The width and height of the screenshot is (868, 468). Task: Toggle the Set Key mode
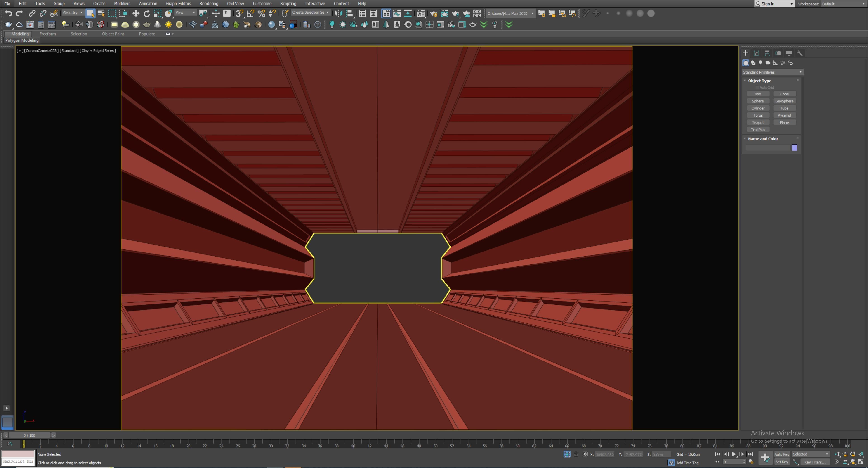[782, 462]
